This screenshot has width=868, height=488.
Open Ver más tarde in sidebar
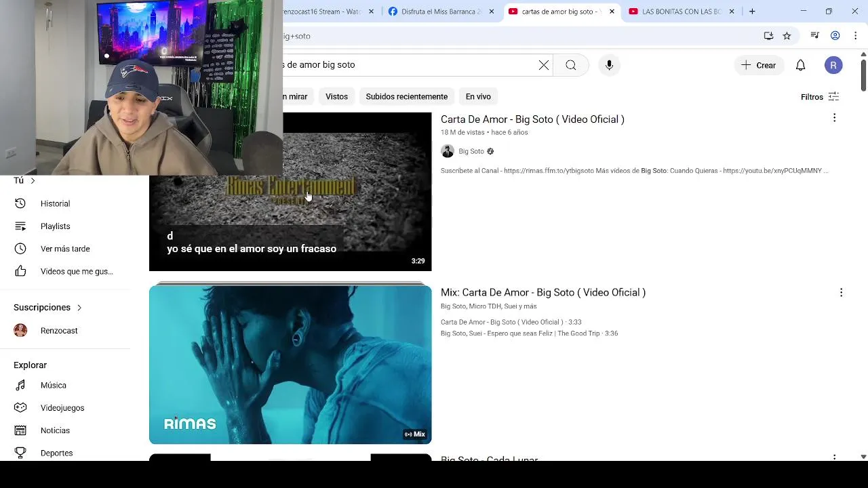[65, 249]
